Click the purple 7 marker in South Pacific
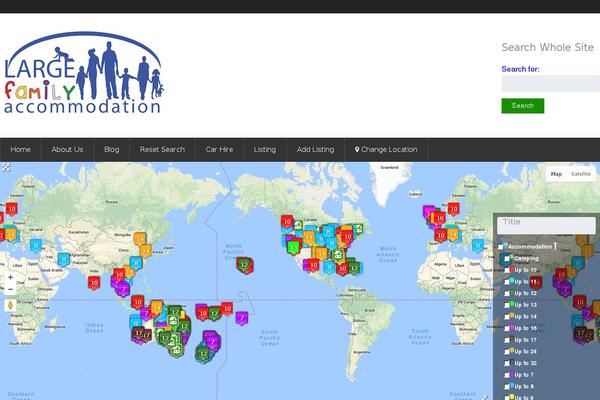The image size is (600, 400). pyautogui.click(x=241, y=318)
